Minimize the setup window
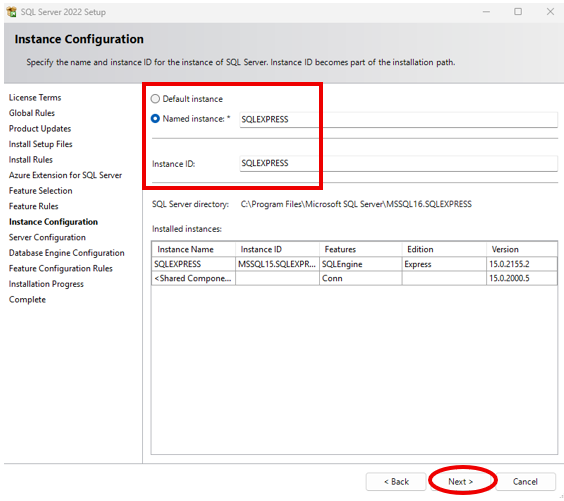Image resolution: width=564 pixels, height=501 pixels. (486, 12)
